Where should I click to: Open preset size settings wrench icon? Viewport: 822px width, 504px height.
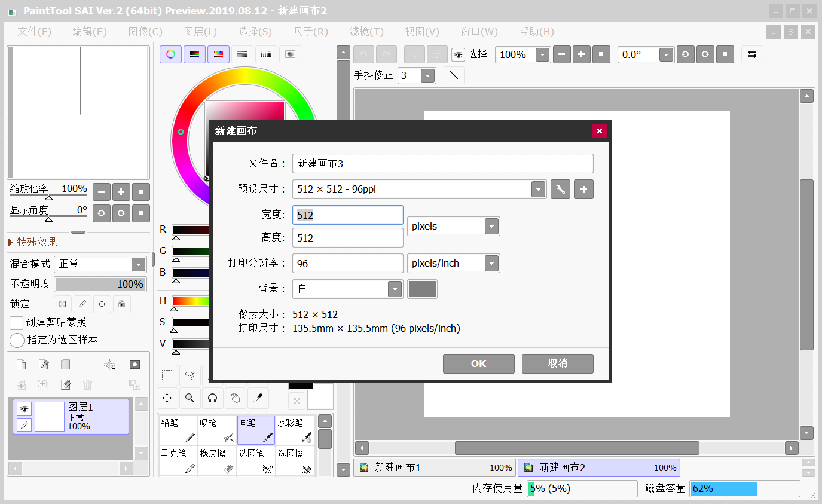(x=560, y=190)
